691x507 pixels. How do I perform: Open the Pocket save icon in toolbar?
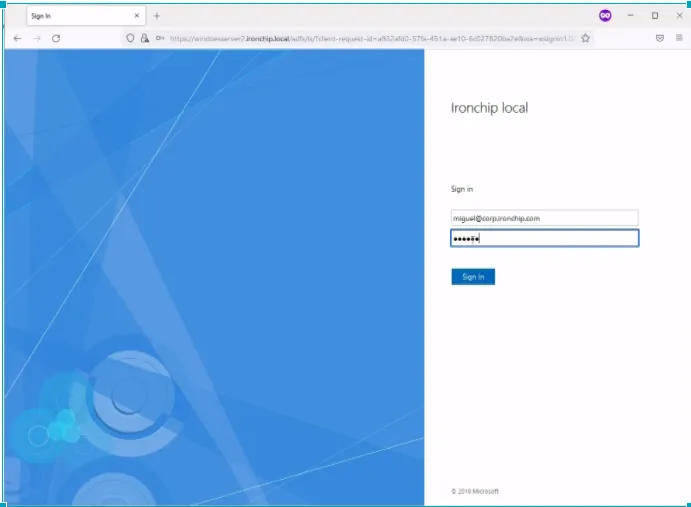coord(660,38)
